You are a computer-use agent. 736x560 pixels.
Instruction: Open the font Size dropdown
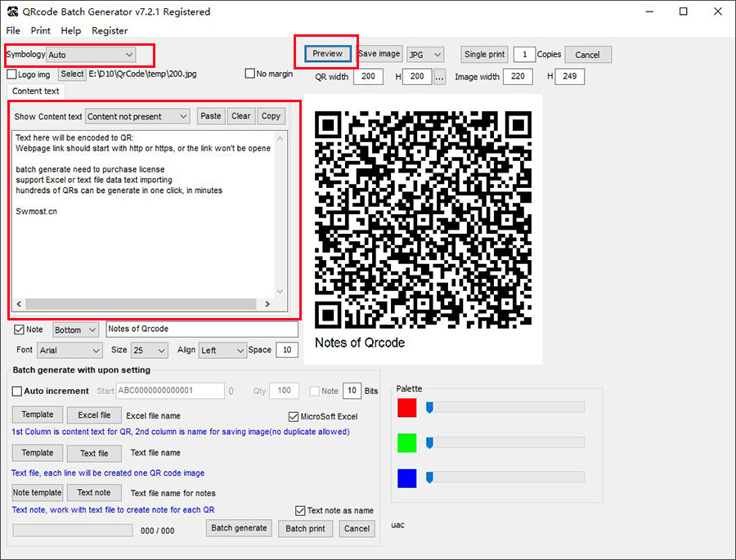coord(150,350)
